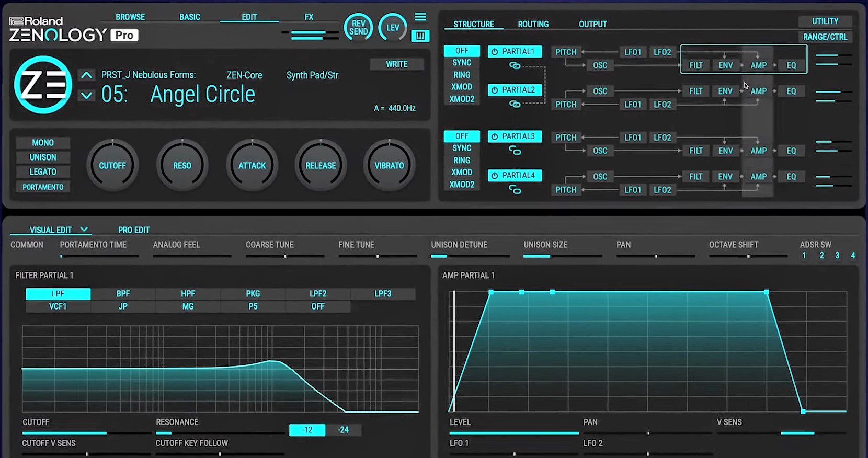Choose BPF filter type

click(x=123, y=294)
